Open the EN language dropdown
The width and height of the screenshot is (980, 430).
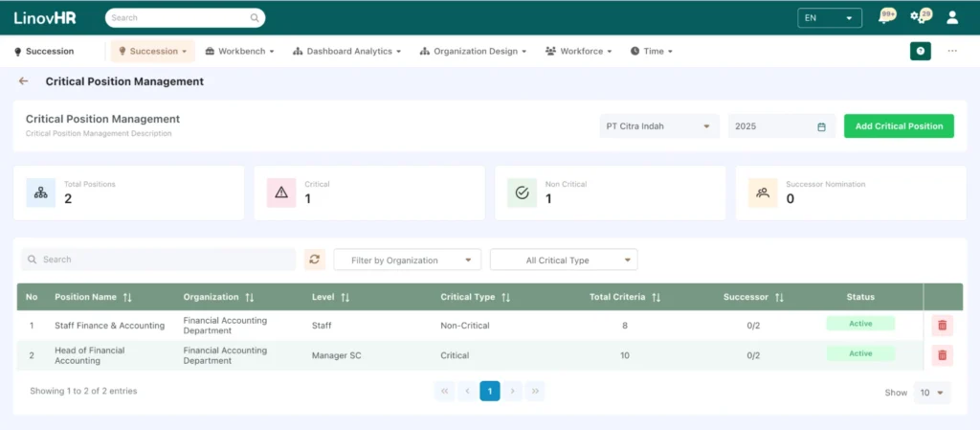[x=829, y=17]
